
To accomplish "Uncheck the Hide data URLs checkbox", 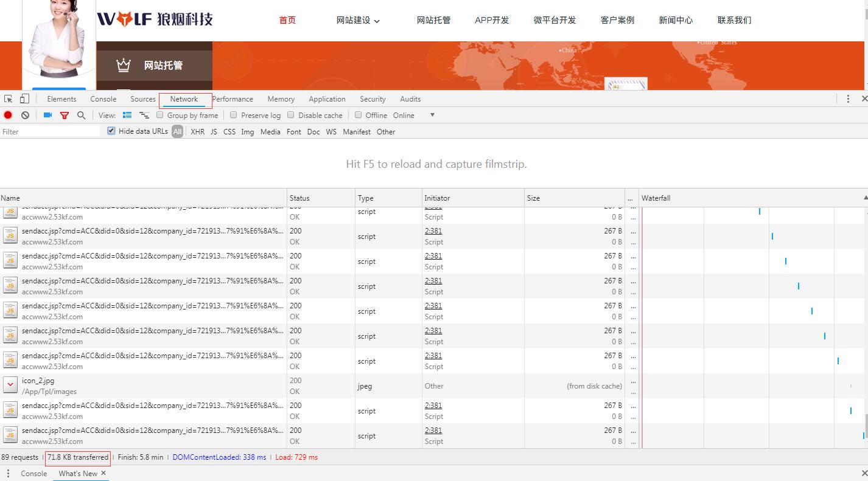I will click(x=111, y=131).
